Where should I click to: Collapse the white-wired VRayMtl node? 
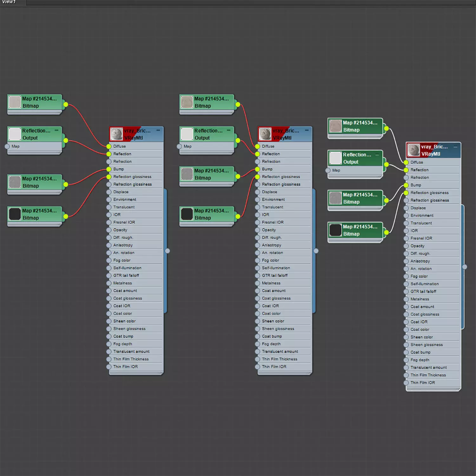tap(455, 147)
